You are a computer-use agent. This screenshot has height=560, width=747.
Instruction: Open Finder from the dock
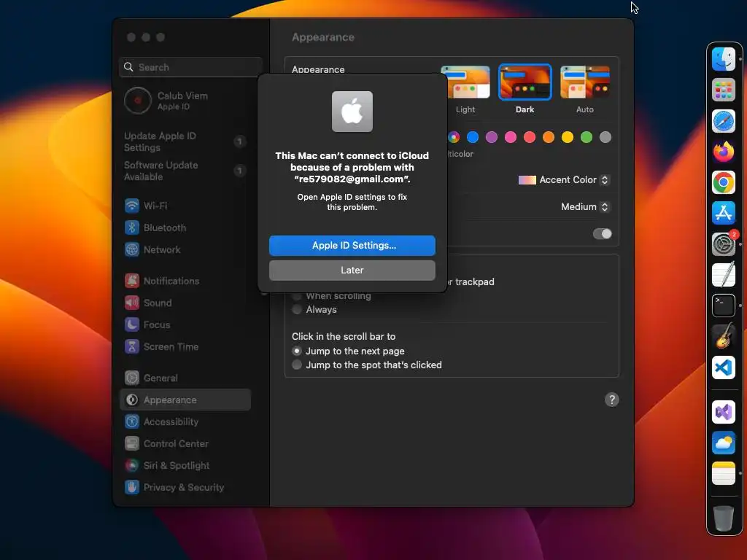coord(723,59)
